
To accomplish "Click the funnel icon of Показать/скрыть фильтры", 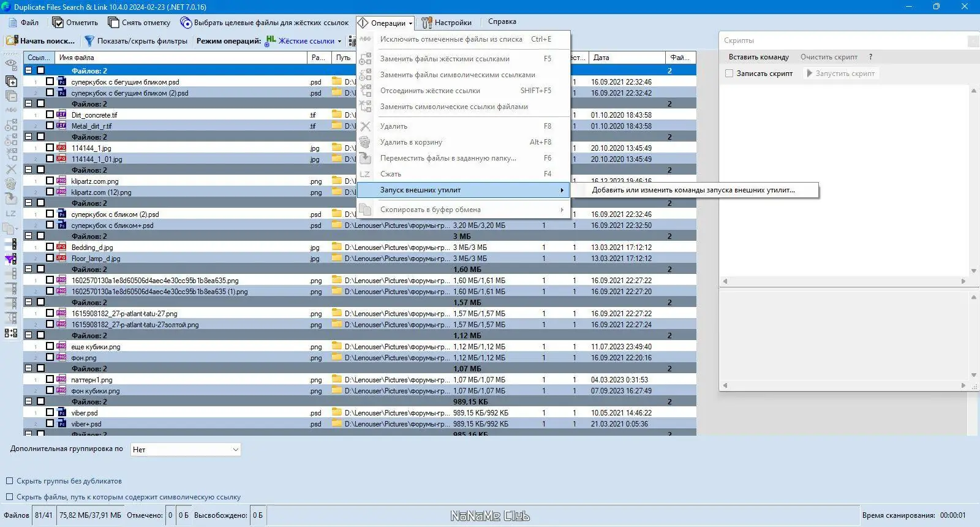I will 89,41.
